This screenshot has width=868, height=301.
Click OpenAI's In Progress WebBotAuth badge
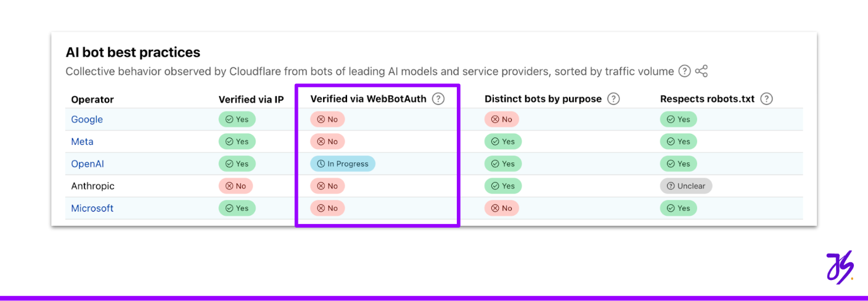343,164
